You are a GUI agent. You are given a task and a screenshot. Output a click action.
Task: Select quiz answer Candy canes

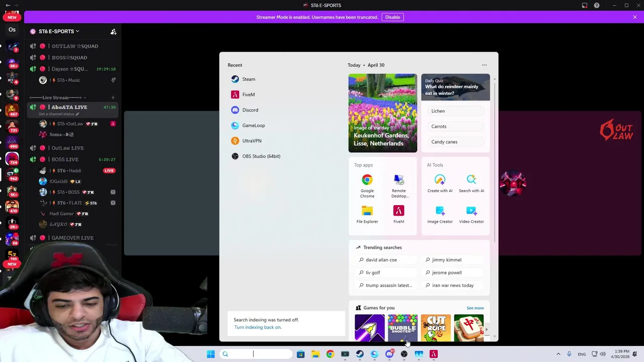click(x=455, y=142)
